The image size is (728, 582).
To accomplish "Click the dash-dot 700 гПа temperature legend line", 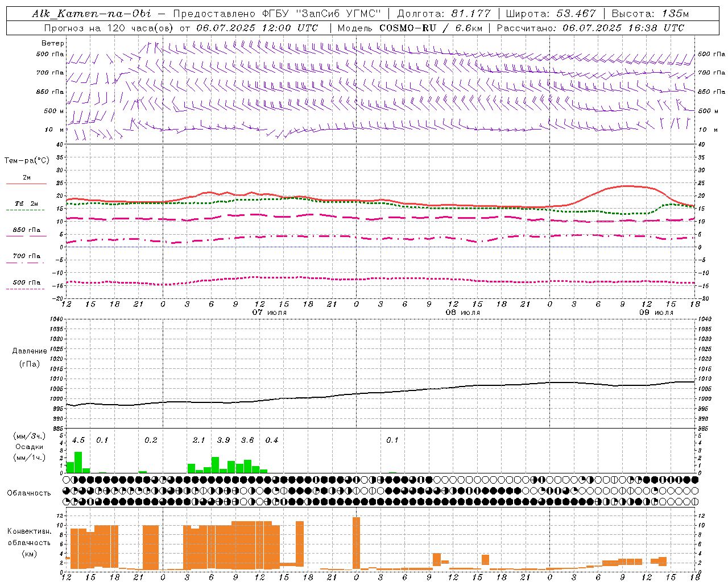I will tap(26, 263).
